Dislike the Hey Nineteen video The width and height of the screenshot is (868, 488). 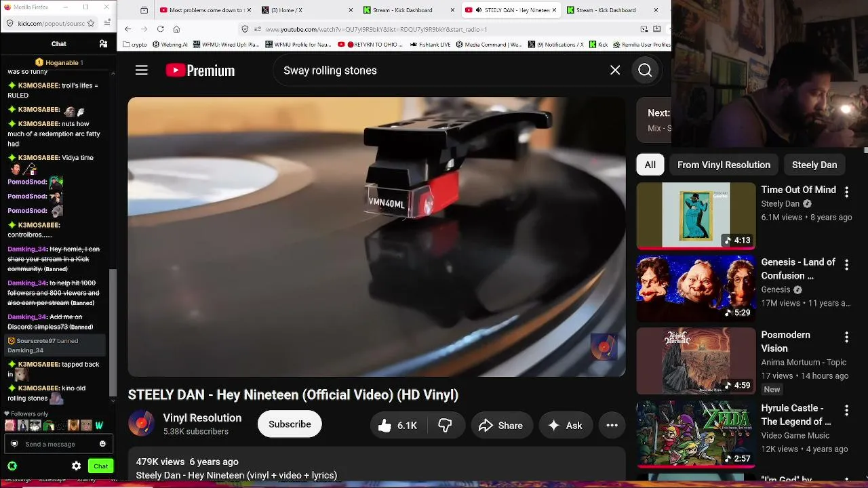(x=446, y=426)
